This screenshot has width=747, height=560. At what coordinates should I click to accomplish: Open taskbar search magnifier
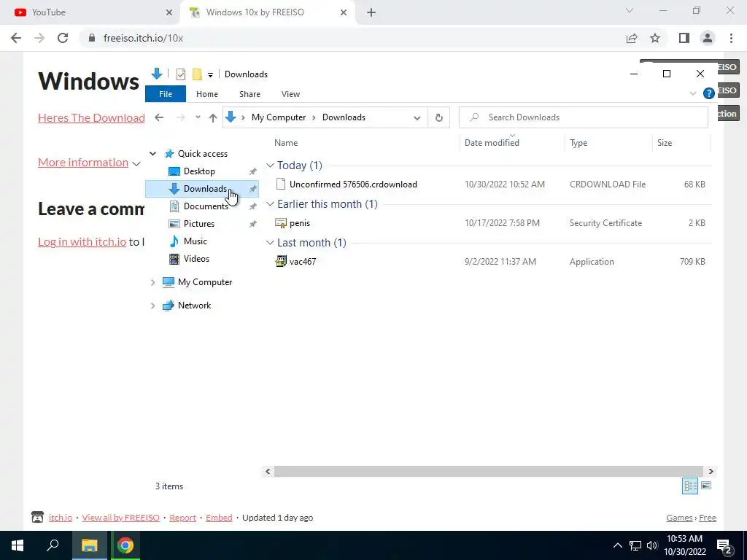53,545
